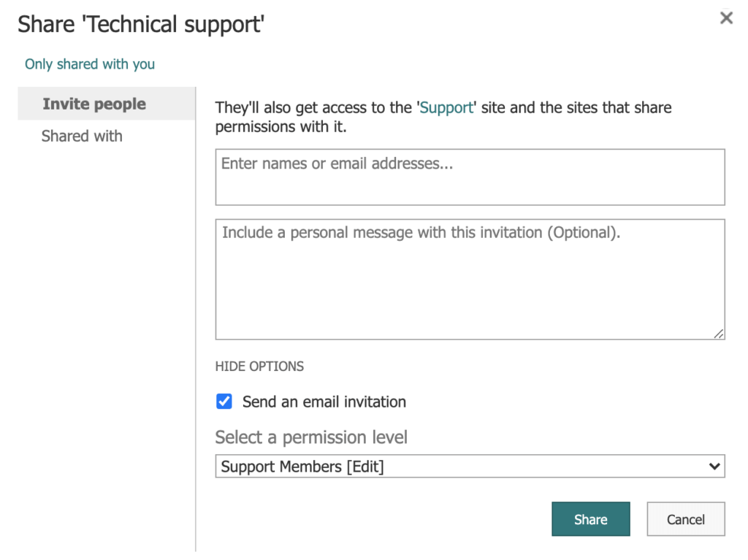Click the chevron arrow of the permission dropdown
748x560 pixels.
click(714, 467)
